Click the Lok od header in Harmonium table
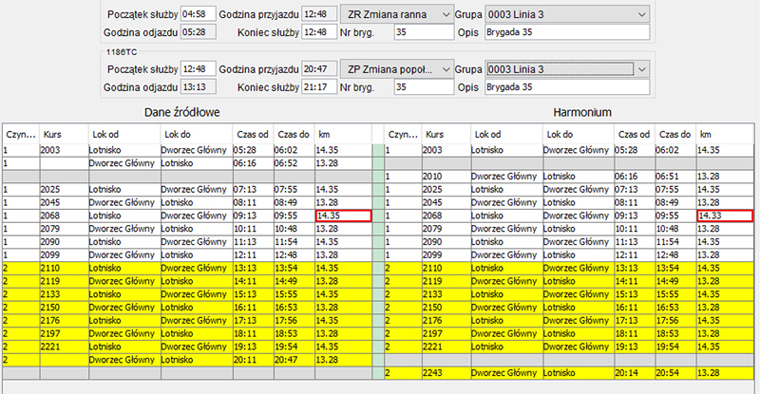Screen dimensions: 760x394 pyautogui.click(x=507, y=134)
